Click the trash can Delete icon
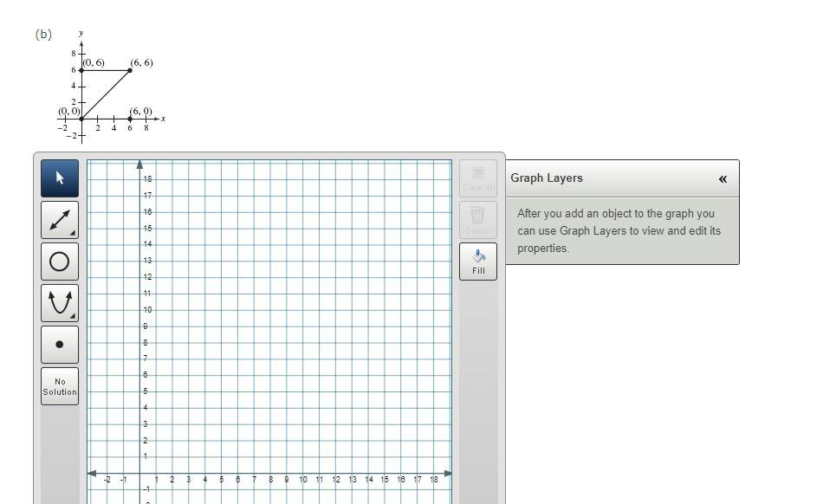Image resolution: width=823 pixels, height=504 pixels. 476,219
